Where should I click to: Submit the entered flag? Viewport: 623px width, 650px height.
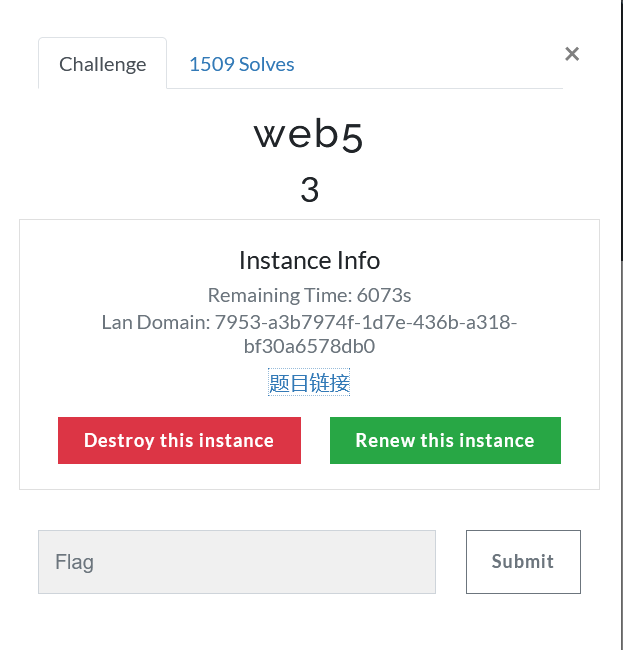click(522, 562)
